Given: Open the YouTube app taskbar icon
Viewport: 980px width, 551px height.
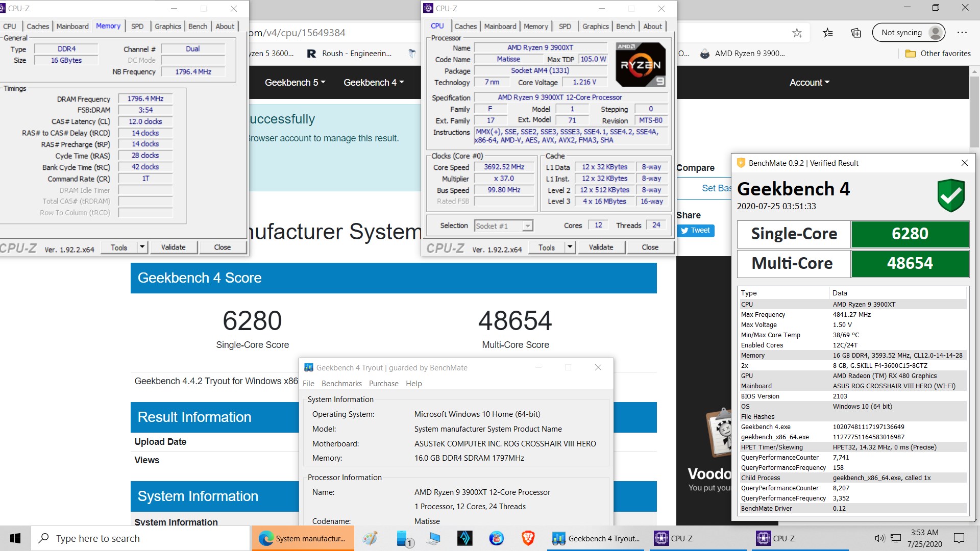Looking at the screenshot, I should [x=496, y=538].
